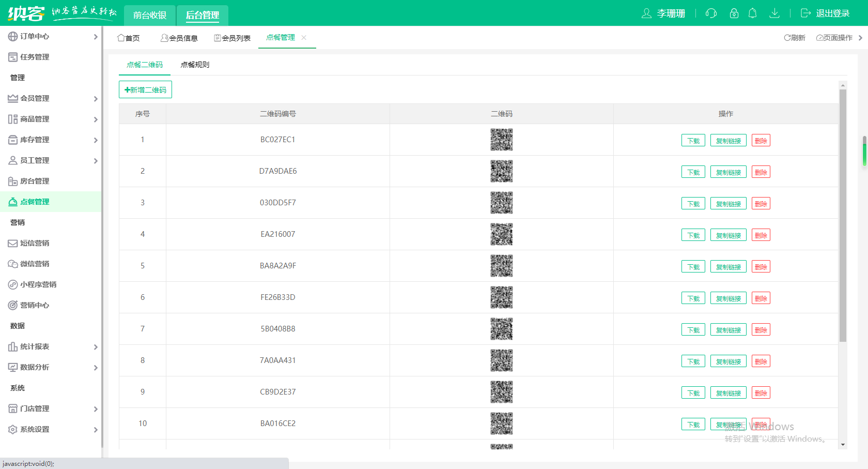The height and width of the screenshot is (469, 868).
Task: Click the download icon in top header
Action: pos(774,13)
